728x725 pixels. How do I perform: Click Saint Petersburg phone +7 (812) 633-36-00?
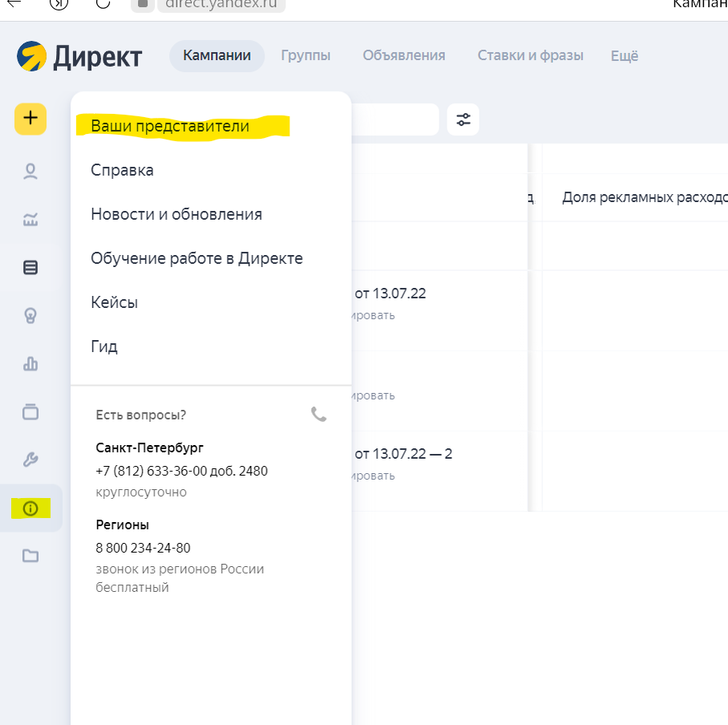point(181,471)
